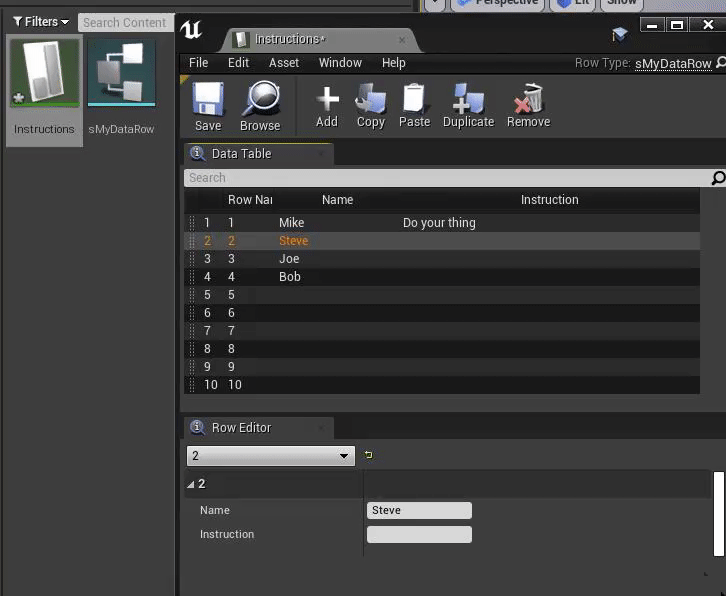Screen dimensions: 726x596
Task: Collapse the row 2 category in Row Editor
Action: coord(191,484)
